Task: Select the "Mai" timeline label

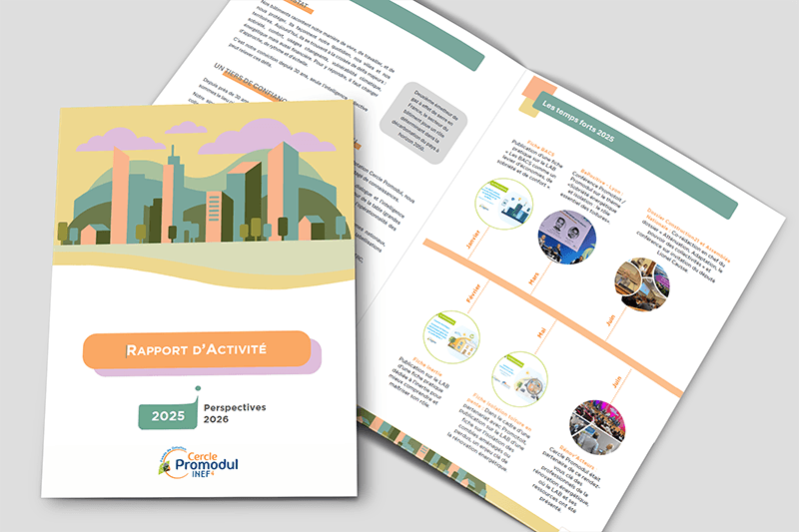Action: 541,332
